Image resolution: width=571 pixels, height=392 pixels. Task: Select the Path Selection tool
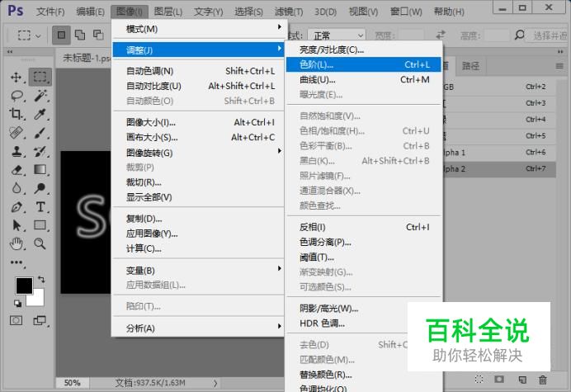[x=17, y=225]
